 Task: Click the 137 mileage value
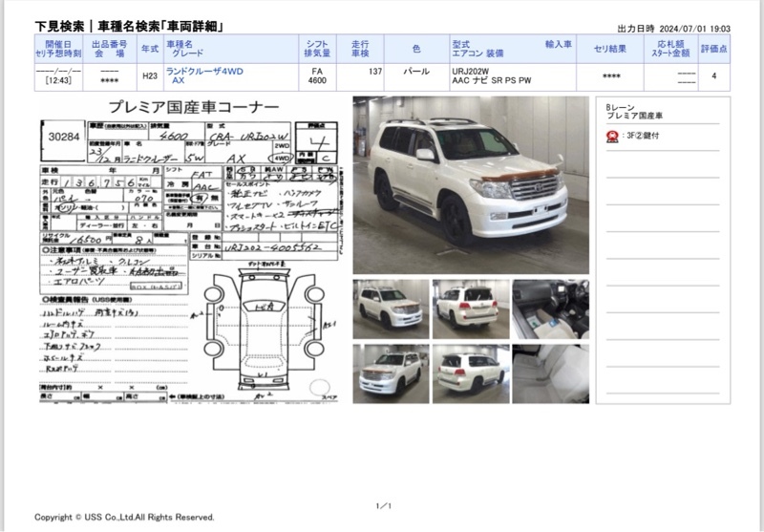[x=375, y=71]
